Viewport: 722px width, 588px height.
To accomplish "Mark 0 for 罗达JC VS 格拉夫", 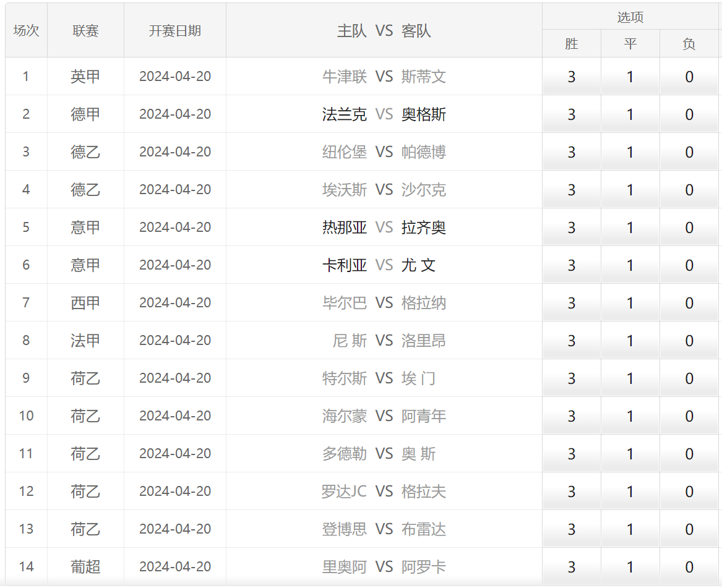I will point(689,492).
